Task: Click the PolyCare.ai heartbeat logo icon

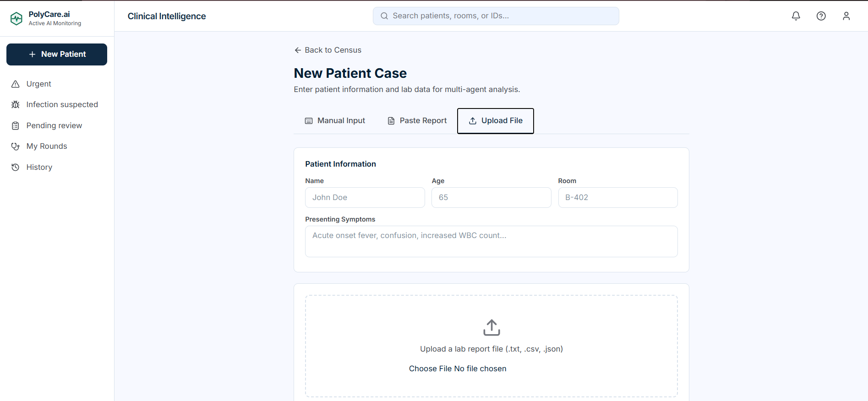Action: (16, 18)
